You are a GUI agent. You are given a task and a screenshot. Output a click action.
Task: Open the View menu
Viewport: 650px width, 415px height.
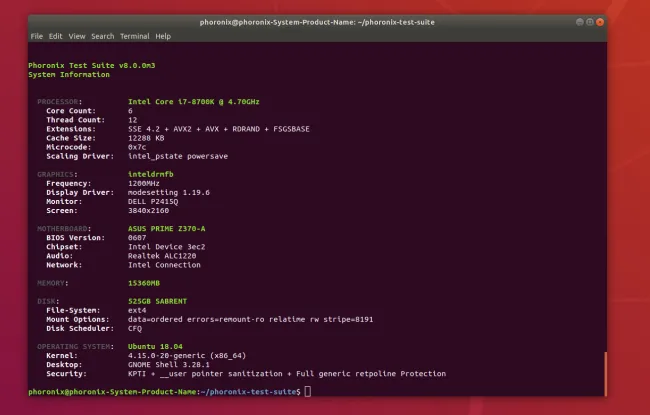pyautogui.click(x=77, y=36)
